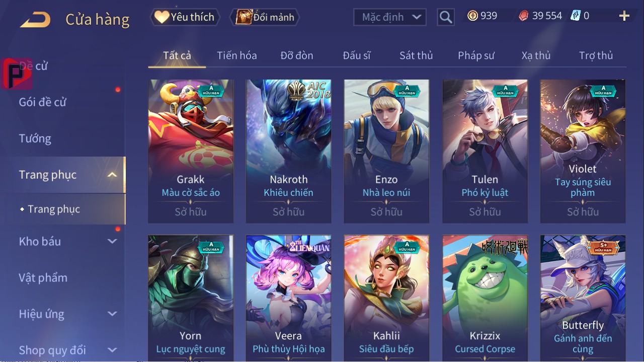Image resolution: width=644 pixels, height=362 pixels.
Task: Open the Tướng menu entry
Action: [x=35, y=138]
